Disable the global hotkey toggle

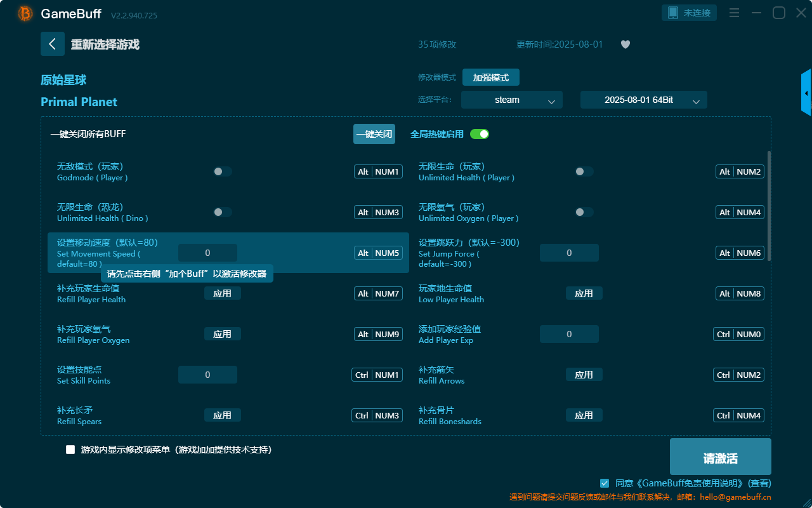pos(480,134)
